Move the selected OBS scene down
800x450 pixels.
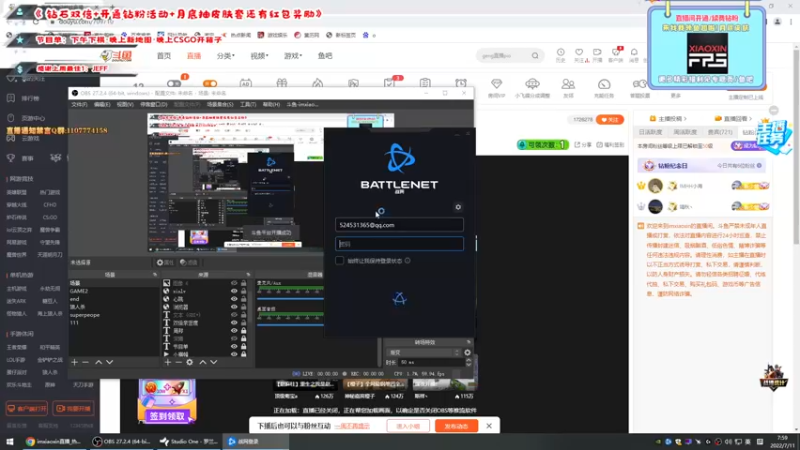click(109, 362)
